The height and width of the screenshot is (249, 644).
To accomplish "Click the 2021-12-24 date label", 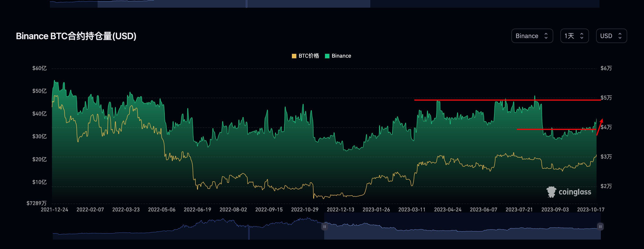I will [55, 210].
